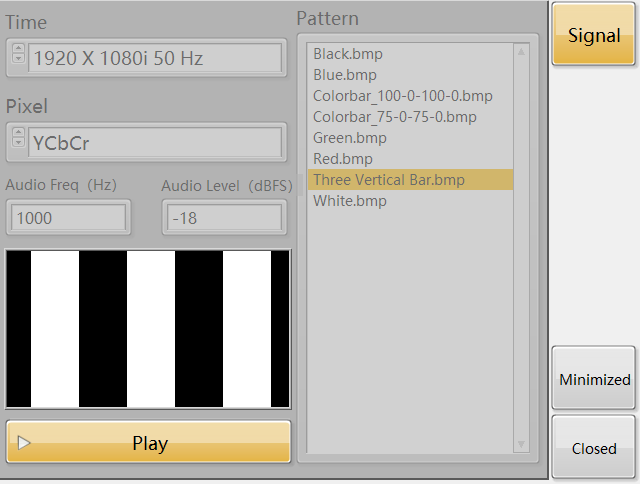Click the Pattern list scrollbar up arrow

point(521,50)
